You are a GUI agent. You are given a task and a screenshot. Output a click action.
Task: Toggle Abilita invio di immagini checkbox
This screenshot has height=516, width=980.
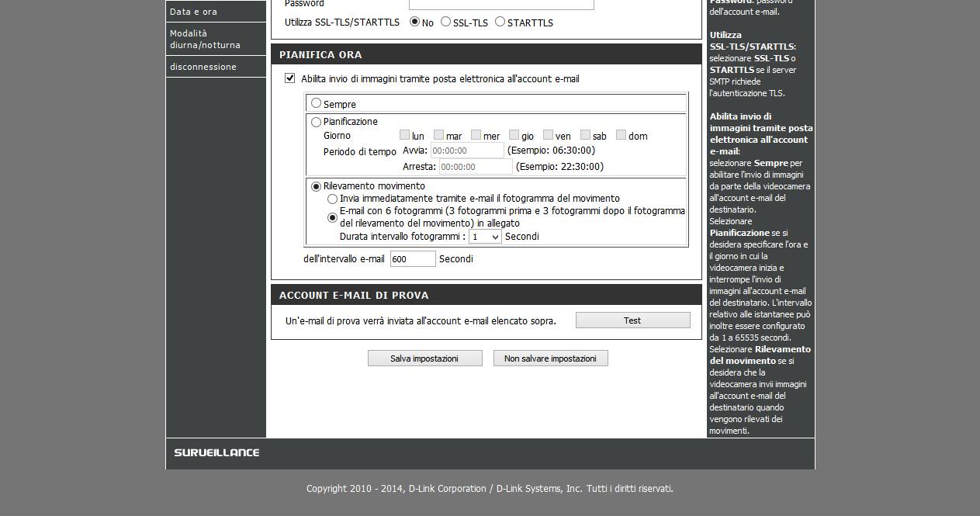pos(290,78)
